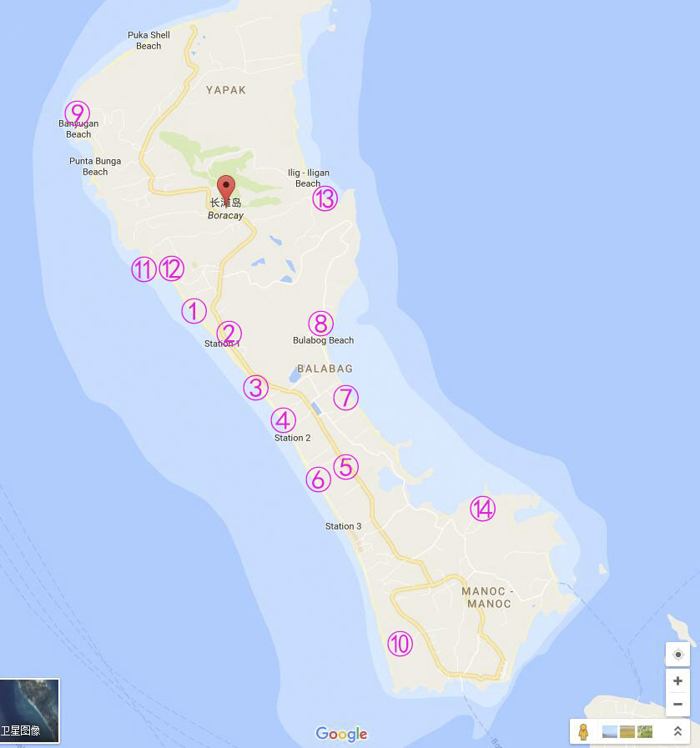Image resolution: width=700 pixels, height=748 pixels.
Task: Select circled marker 10 near the southern tip
Action: 400,644
